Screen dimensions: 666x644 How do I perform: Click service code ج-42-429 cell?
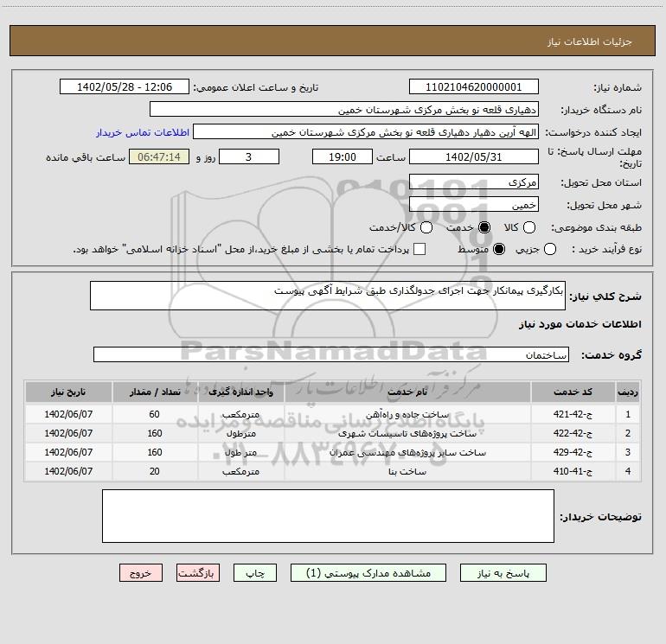pos(573,453)
